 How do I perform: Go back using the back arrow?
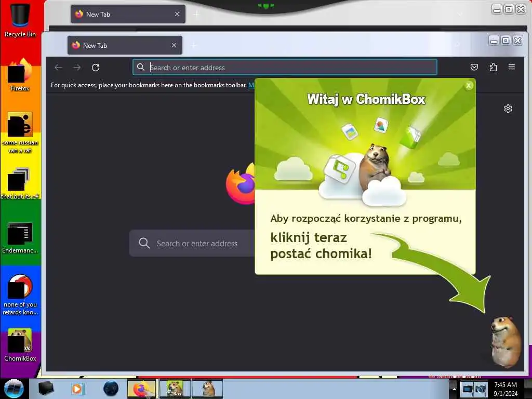58,68
